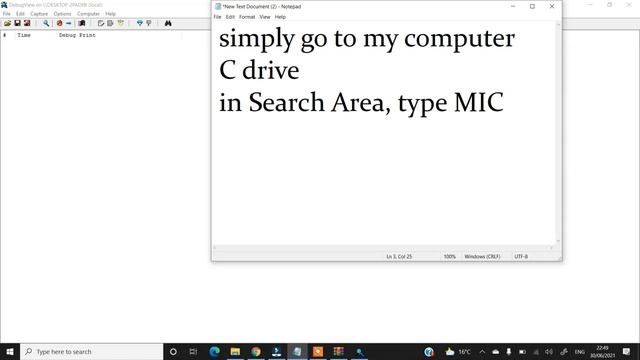Click Notepad horizontal scrollbar left arrow
The width and height of the screenshot is (640, 360).
click(215, 248)
